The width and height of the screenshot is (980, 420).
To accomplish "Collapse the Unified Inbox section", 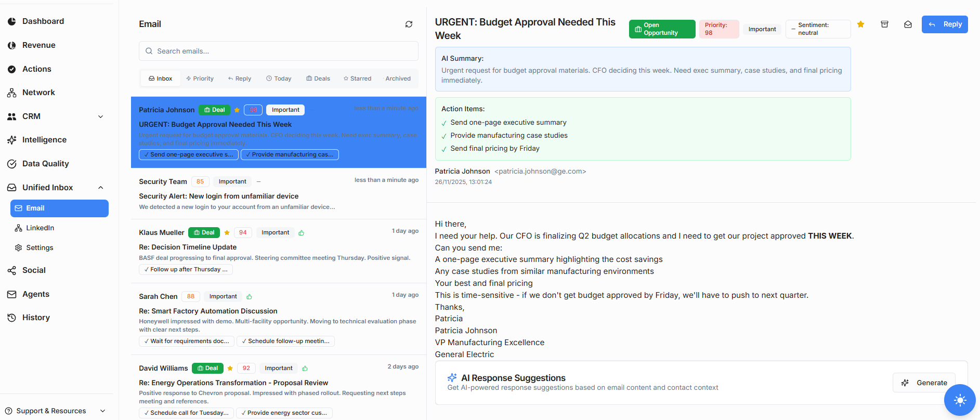I will pyautogui.click(x=101, y=188).
